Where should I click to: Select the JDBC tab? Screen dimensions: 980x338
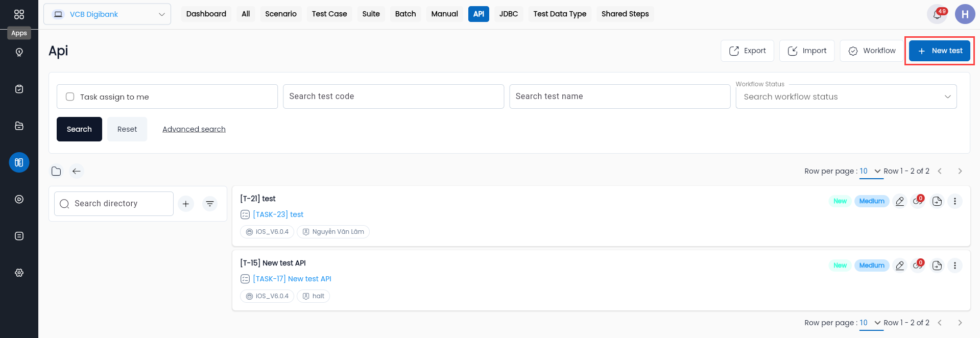point(509,14)
